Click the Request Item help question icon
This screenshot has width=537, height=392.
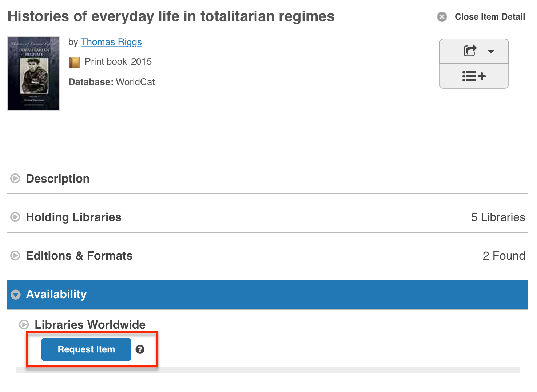[x=140, y=349]
